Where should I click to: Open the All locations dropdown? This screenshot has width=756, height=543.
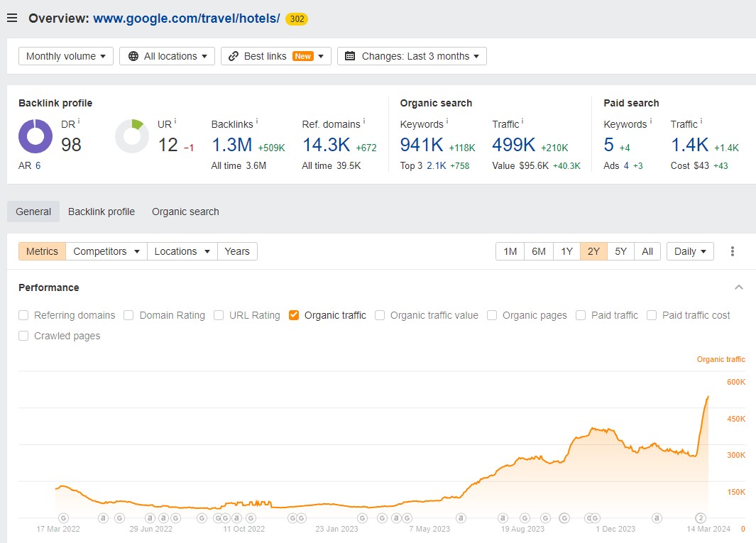(167, 56)
